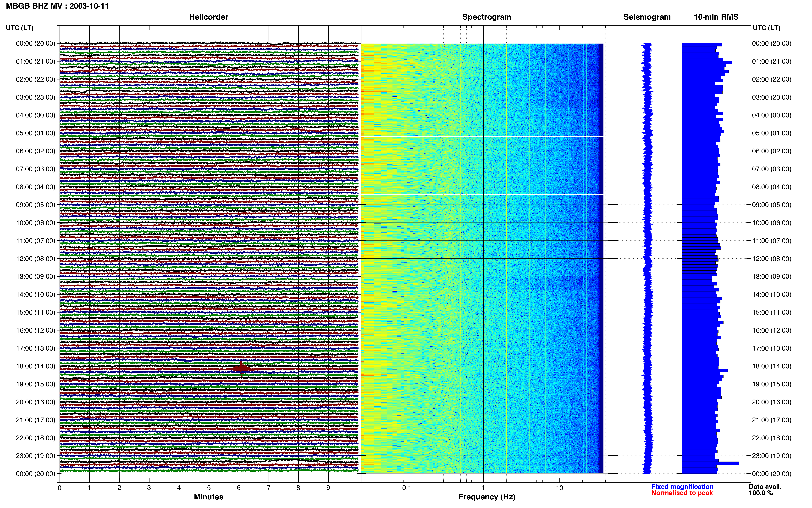Click the right 12:00 (08:00) time label
Viewport: 812px width, 508px height.
click(772, 259)
